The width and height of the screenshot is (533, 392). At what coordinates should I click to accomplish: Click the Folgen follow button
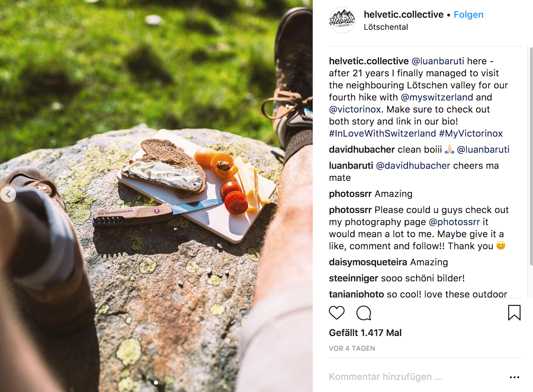coord(468,15)
